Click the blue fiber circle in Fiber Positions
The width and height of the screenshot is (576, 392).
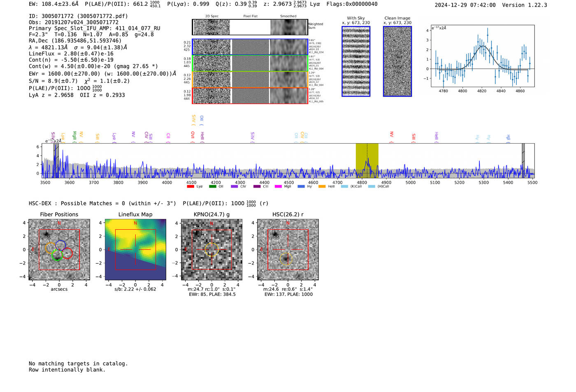click(60, 246)
